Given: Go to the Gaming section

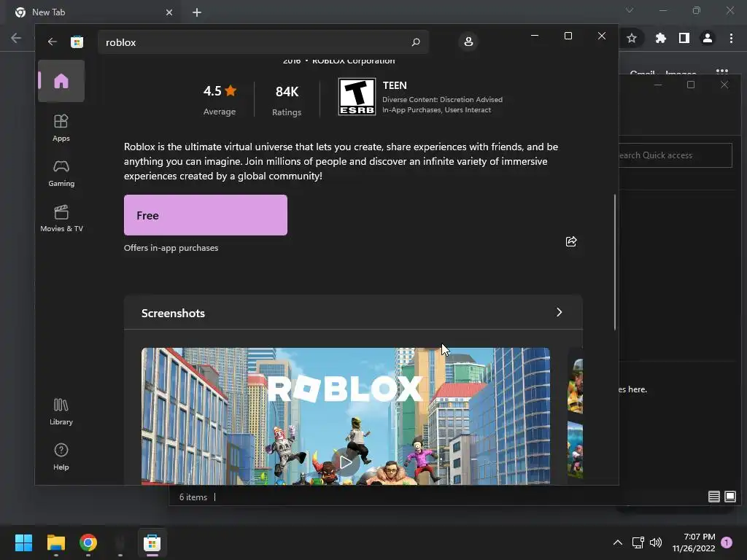Looking at the screenshot, I should coord(61,173).
